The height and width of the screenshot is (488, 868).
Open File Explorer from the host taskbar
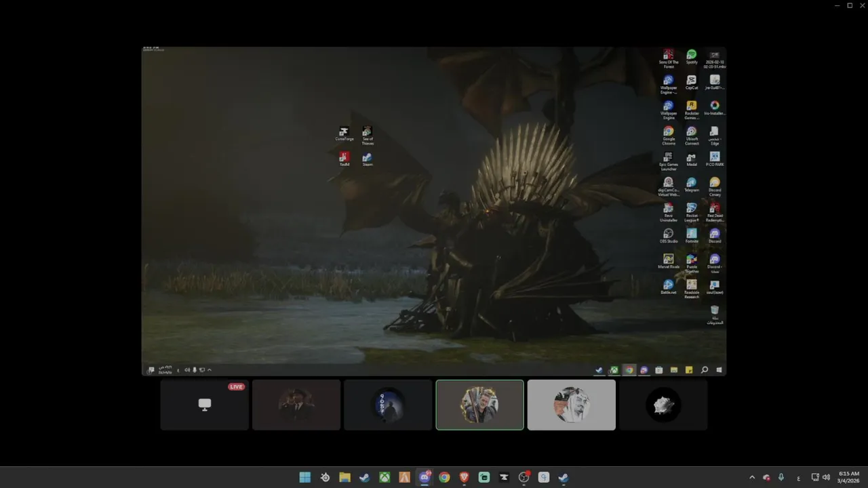point(344,477)
